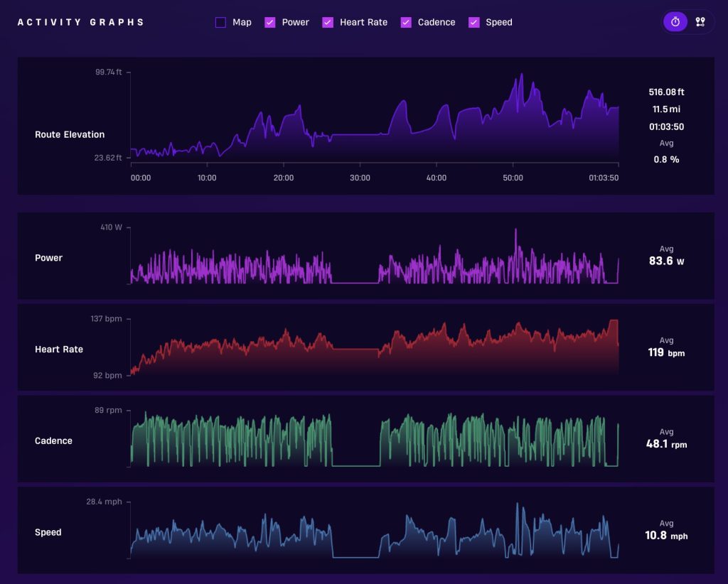Click the Power graph label

[49, 258]
